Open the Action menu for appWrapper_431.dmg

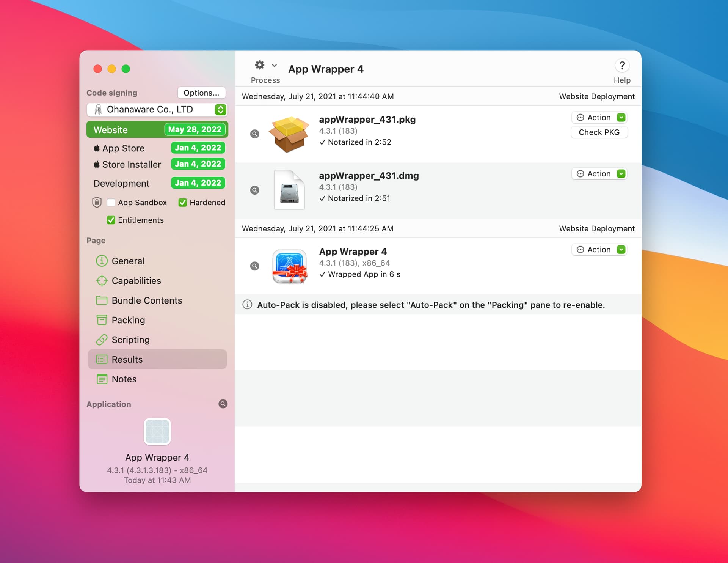click(x=599, y=174)
